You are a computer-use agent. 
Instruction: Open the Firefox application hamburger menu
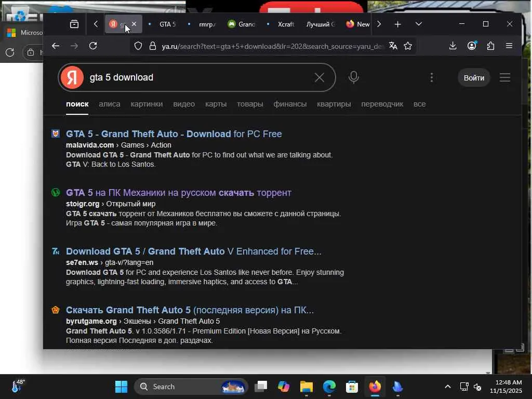pos(509,46)
